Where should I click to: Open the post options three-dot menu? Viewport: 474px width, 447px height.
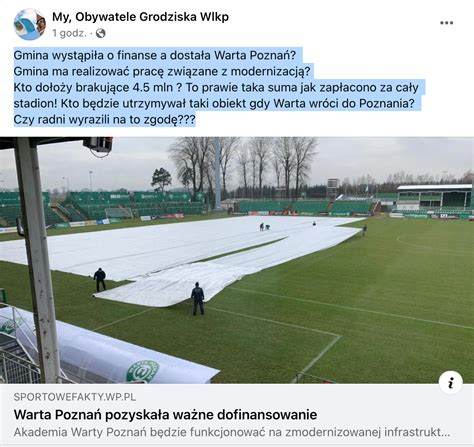pos(446,23)
